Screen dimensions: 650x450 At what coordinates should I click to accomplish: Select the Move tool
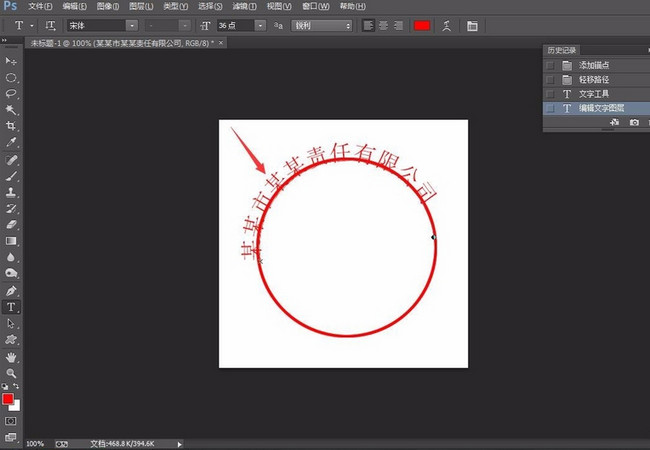coord(12,61)
